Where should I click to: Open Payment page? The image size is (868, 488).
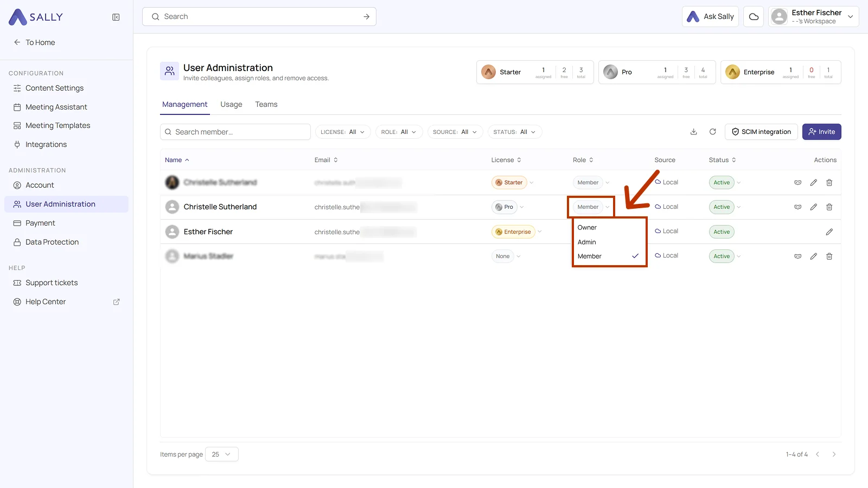pos(66,223)
